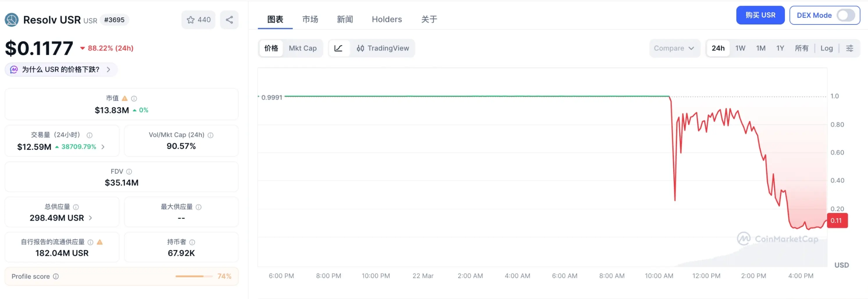Expand the '为什么 USR 的价格下跌?' explanation
The image size is (868, 299).
click(x=61, y=70)
